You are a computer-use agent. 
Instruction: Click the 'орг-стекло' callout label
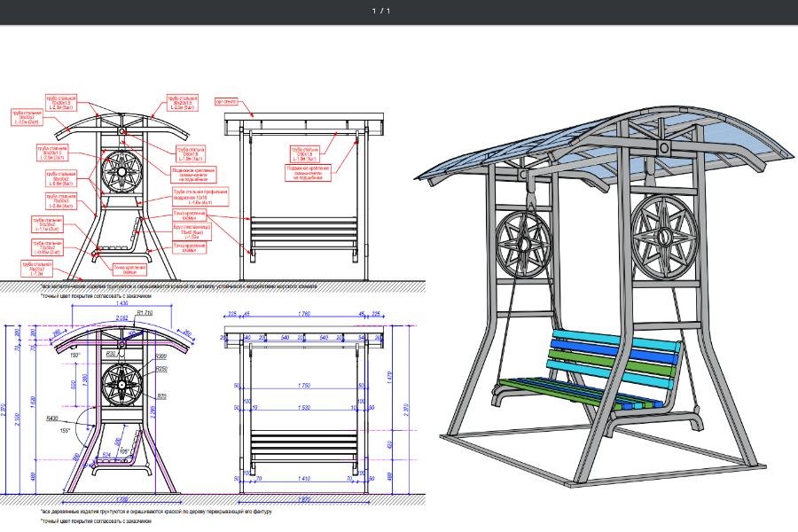[x=228, y=102]
